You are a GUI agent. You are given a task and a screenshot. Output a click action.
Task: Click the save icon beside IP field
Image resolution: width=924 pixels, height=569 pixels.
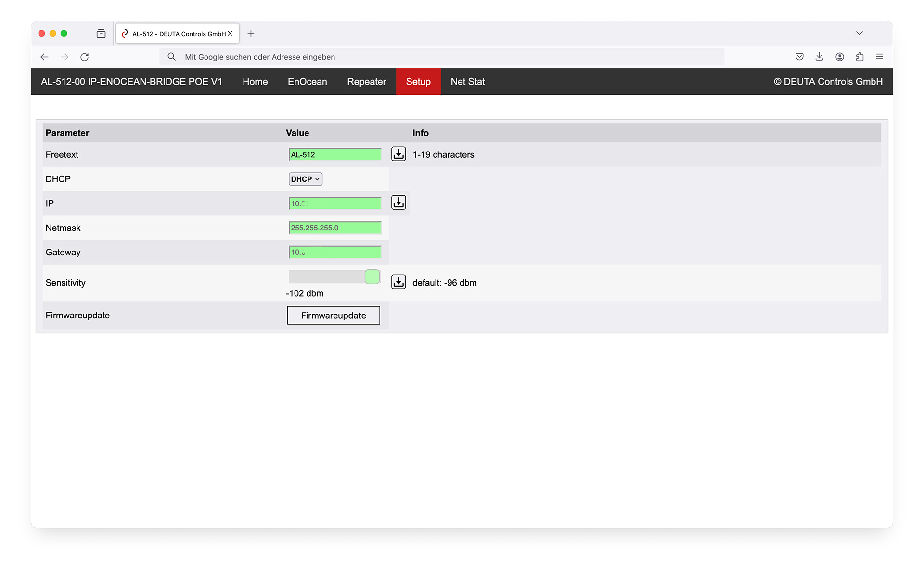point(398,202)
